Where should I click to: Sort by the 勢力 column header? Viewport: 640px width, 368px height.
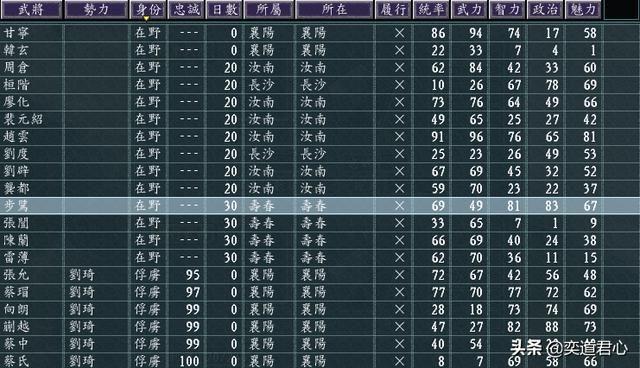point(96,9)
